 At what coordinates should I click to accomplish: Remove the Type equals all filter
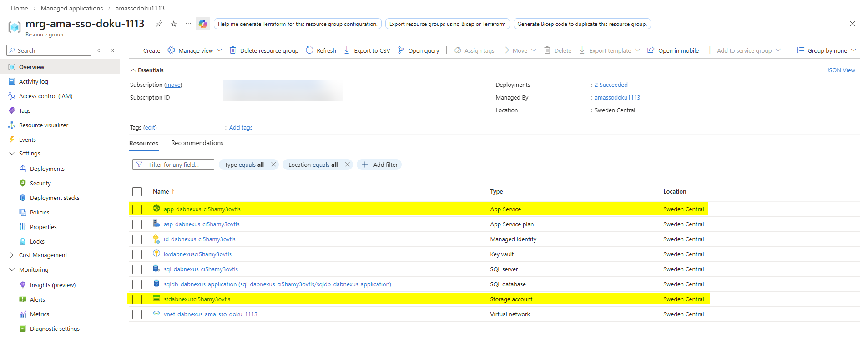click(x=273, y=165)
